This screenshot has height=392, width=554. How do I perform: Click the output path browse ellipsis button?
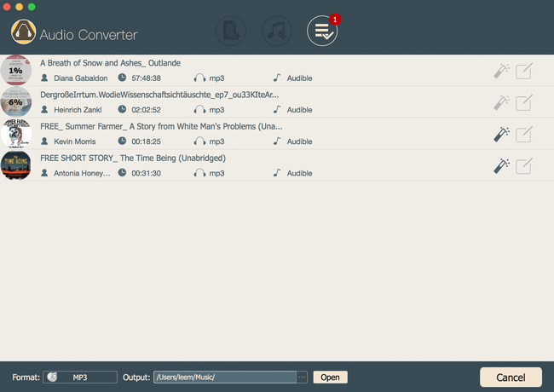302,378
